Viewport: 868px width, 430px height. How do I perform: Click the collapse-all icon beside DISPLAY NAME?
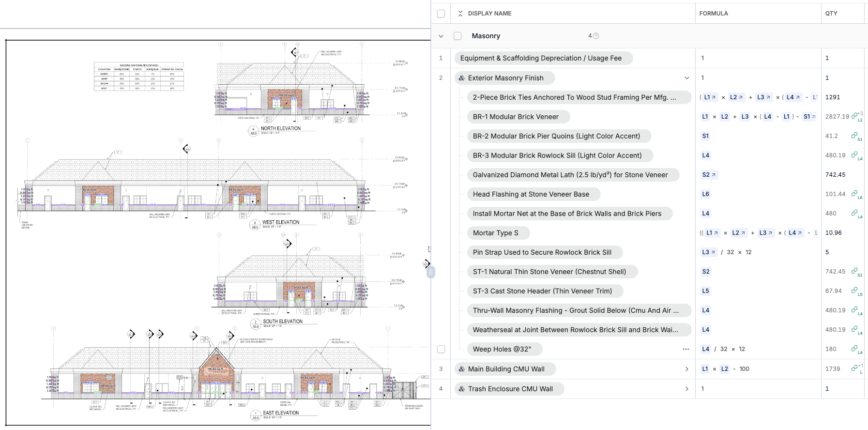coord(460,14)
